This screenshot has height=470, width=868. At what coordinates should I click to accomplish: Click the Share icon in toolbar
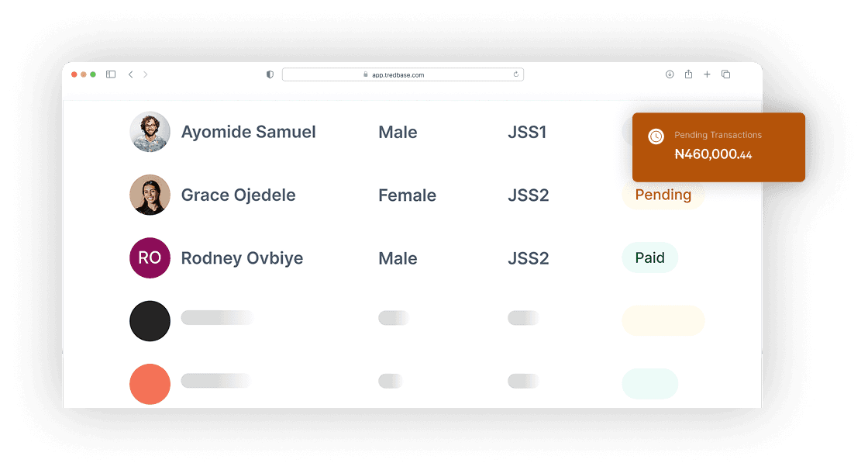pyautogui.click(x=688, y=74)
